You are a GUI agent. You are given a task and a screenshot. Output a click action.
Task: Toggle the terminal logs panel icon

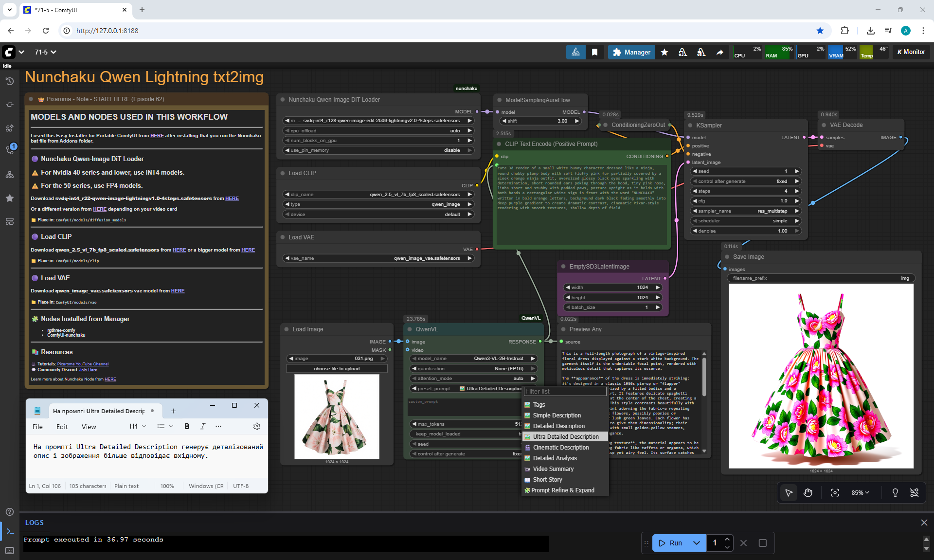click(x=9, y=531)
